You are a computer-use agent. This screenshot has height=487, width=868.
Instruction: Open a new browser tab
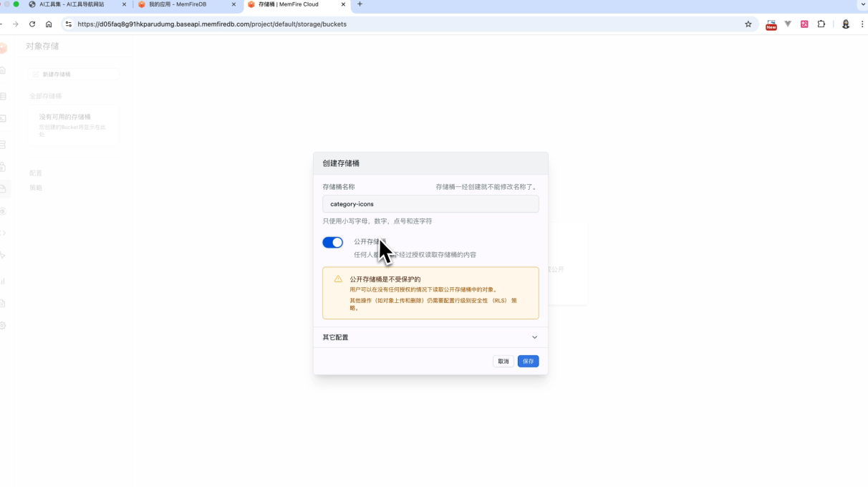[x=360, y=4]
